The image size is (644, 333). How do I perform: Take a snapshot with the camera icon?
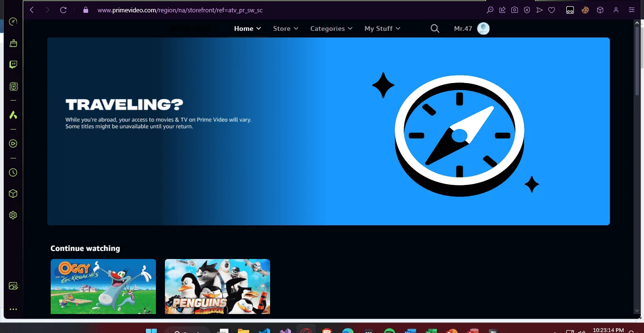tap(515, 9)
